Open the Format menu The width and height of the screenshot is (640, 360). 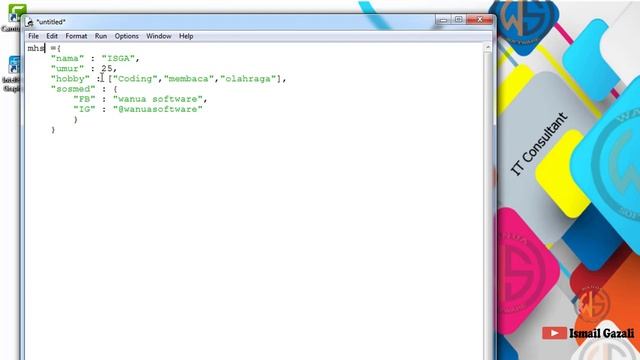point(76,36)
